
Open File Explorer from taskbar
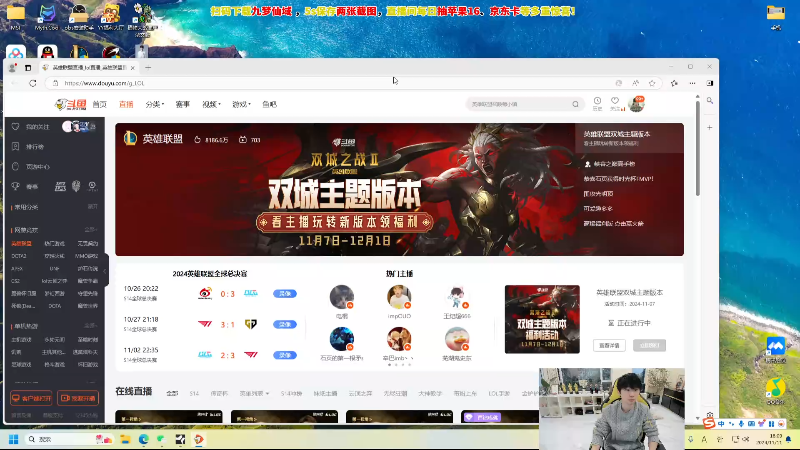pos(126,439)
